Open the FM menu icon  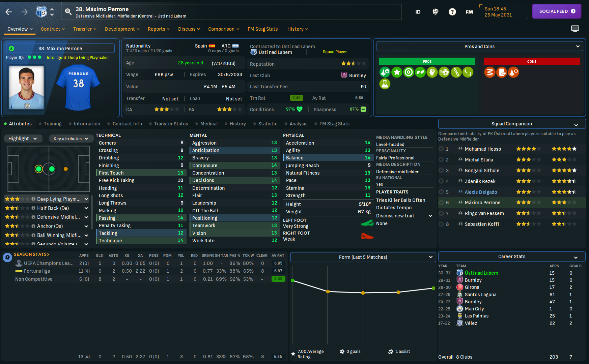tap(469, 12)
